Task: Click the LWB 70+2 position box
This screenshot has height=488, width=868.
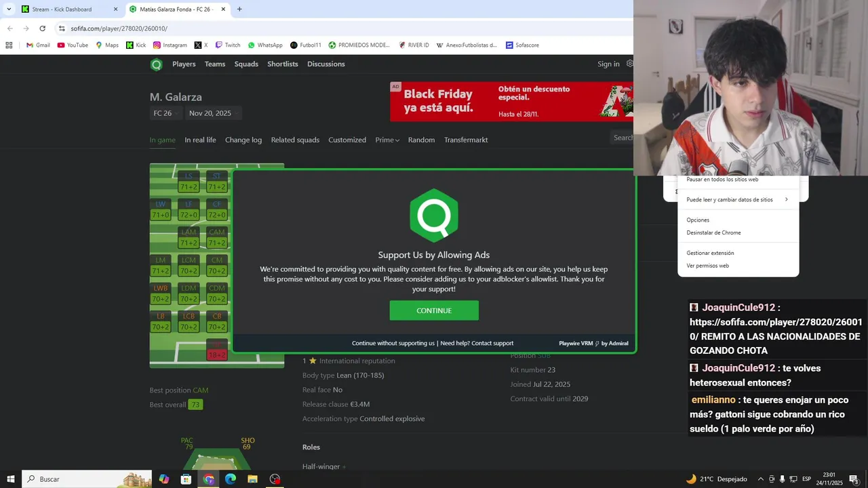Action: pyautogui.click(x=161, y=293)
